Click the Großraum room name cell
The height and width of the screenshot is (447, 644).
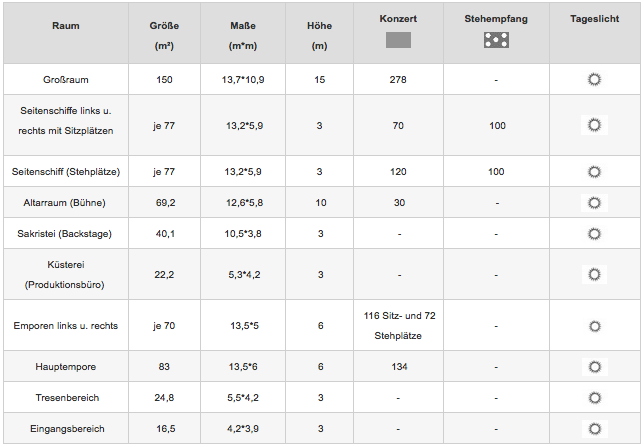66,80
